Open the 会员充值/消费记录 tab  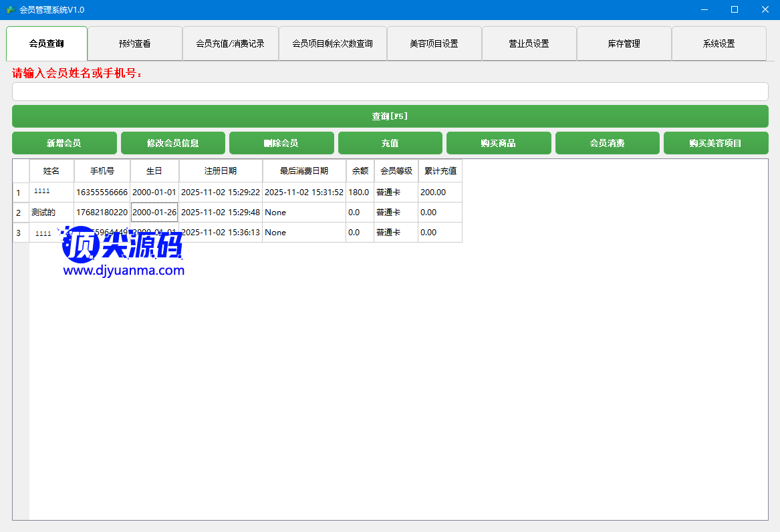[230, 44]
